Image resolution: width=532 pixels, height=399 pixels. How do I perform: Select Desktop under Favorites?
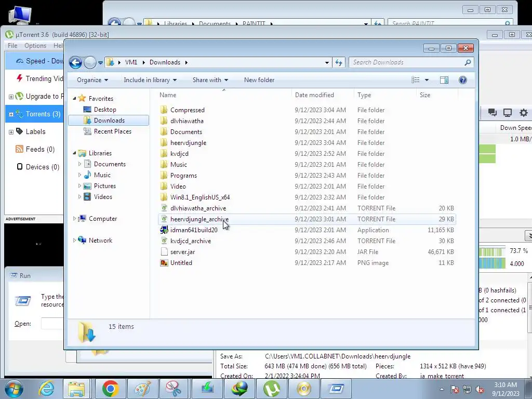click(105, 110)
